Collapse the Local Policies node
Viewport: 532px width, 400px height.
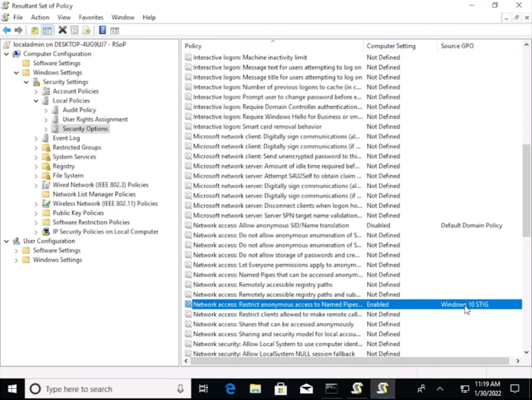click(36, 101)
